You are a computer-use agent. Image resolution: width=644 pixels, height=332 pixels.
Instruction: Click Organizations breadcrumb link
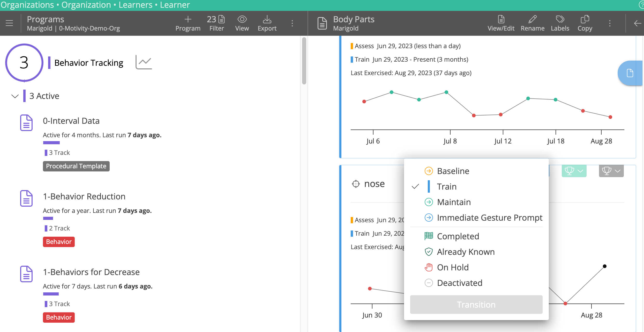click(x=27, y=5)
